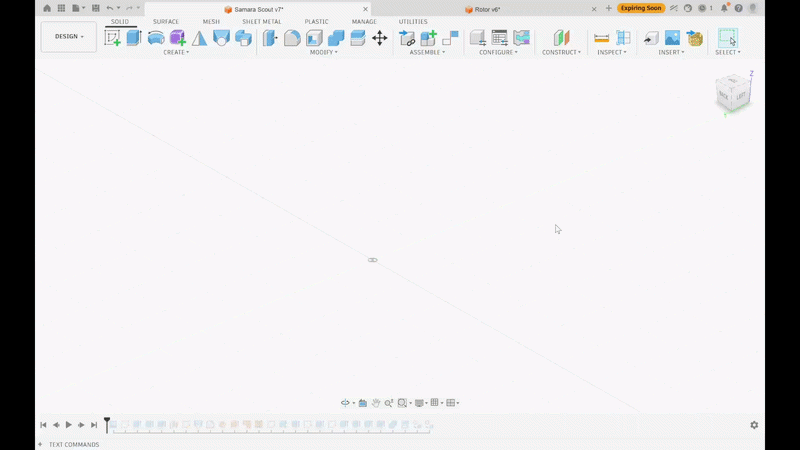Select the Move/Copy arrows tool

click(380, 38)
